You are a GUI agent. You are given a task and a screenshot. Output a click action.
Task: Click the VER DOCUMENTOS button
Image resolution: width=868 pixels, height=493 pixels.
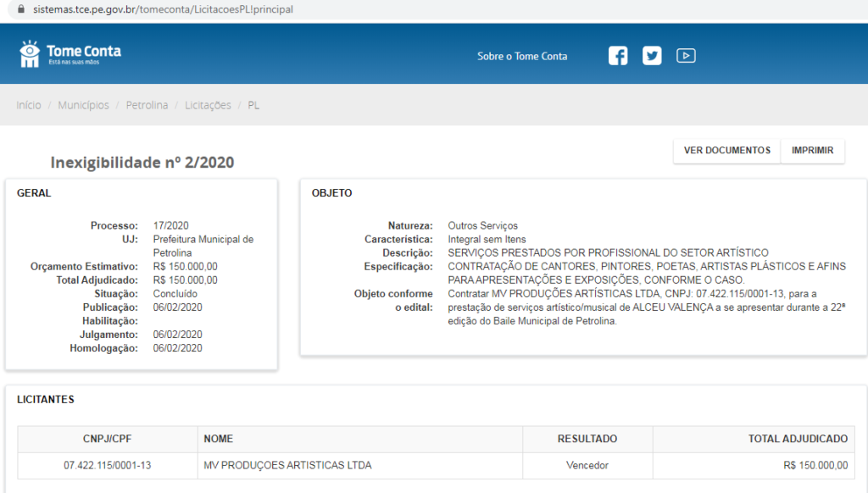[x=726, y=151]
